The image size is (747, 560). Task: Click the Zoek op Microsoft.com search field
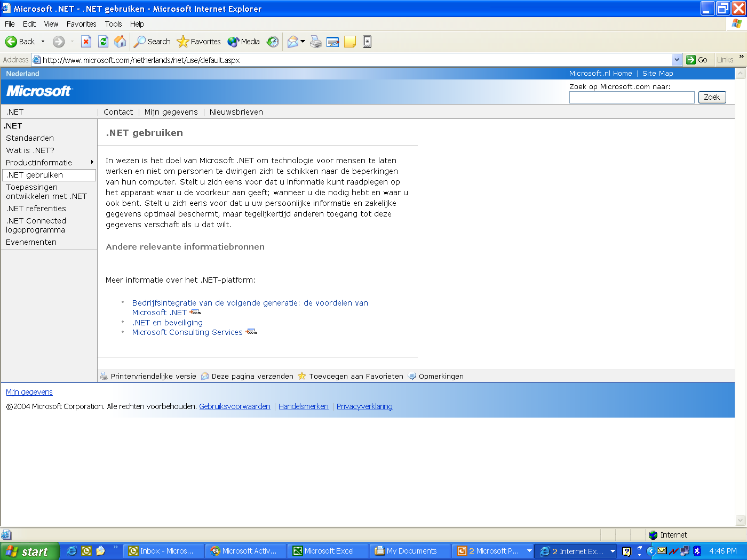pyautogui.click(x=632, y=97)
